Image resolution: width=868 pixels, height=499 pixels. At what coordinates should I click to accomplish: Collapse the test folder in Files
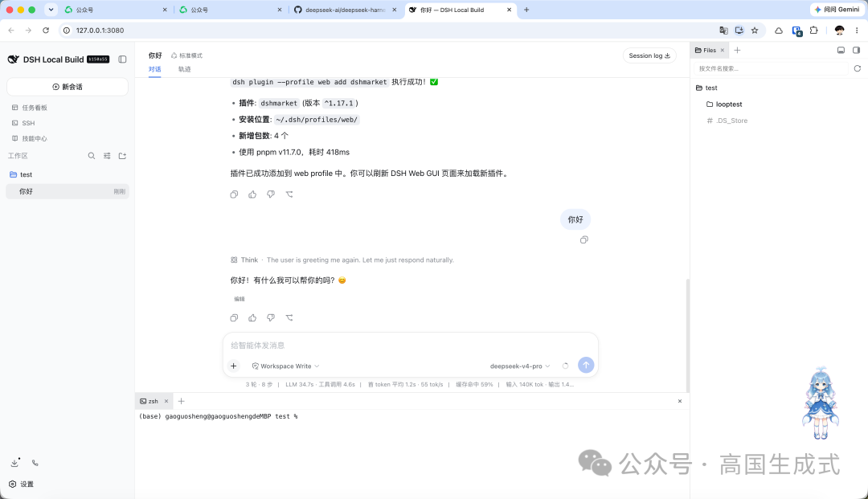[706, 88]
